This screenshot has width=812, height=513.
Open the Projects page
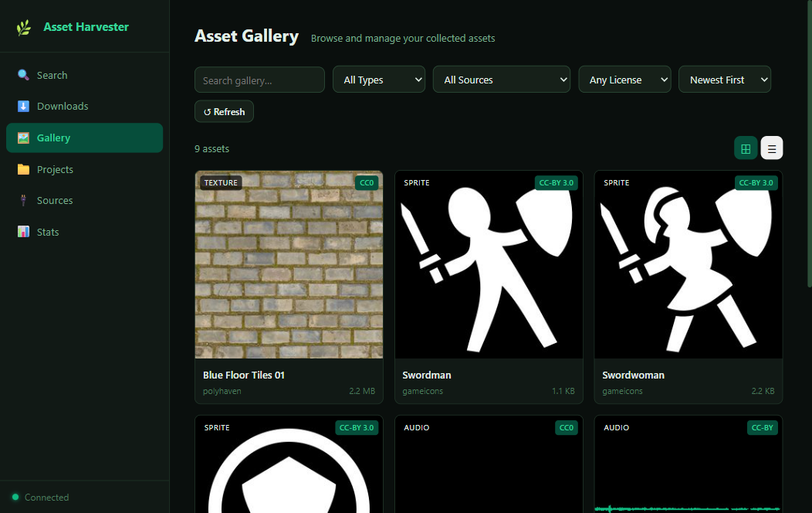84,169
